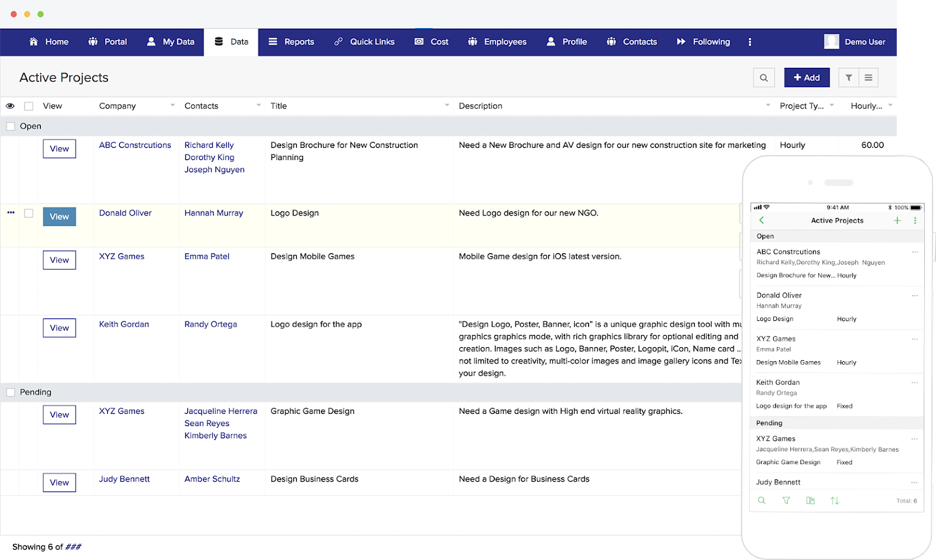Click the 60.00 hourly rate cell

click(x=872, y=145)
